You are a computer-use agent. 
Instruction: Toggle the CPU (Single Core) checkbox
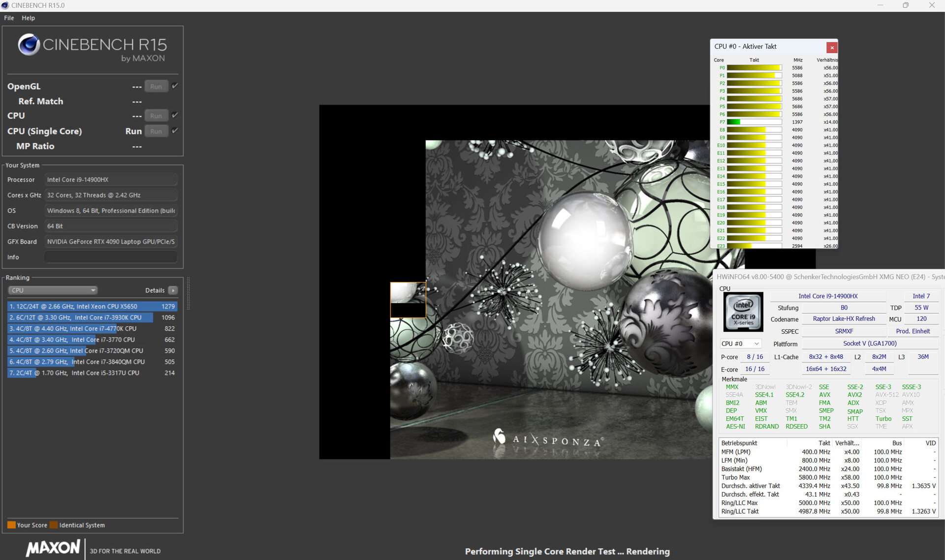(175, 131)
